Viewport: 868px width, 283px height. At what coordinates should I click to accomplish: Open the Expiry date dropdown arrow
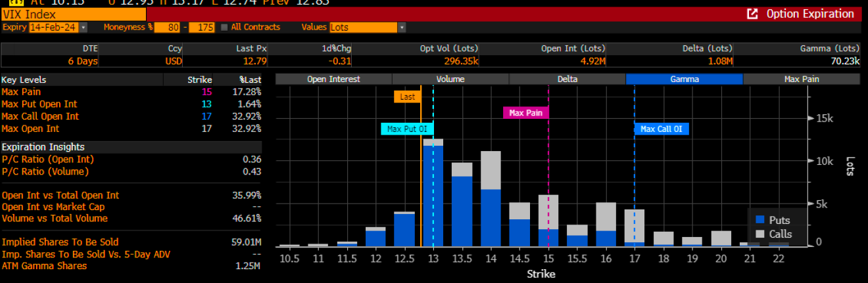coord(84,28)
